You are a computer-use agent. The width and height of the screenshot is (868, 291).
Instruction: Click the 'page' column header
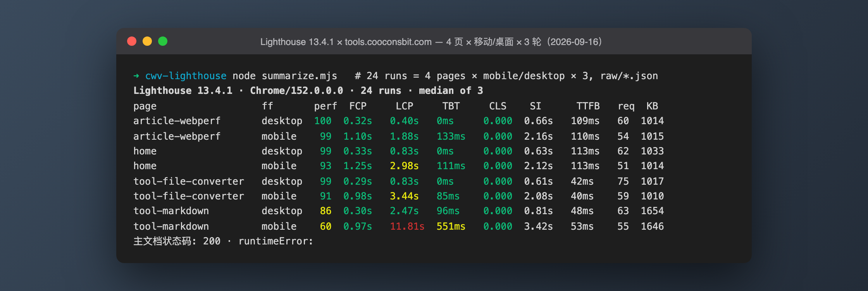145,106
